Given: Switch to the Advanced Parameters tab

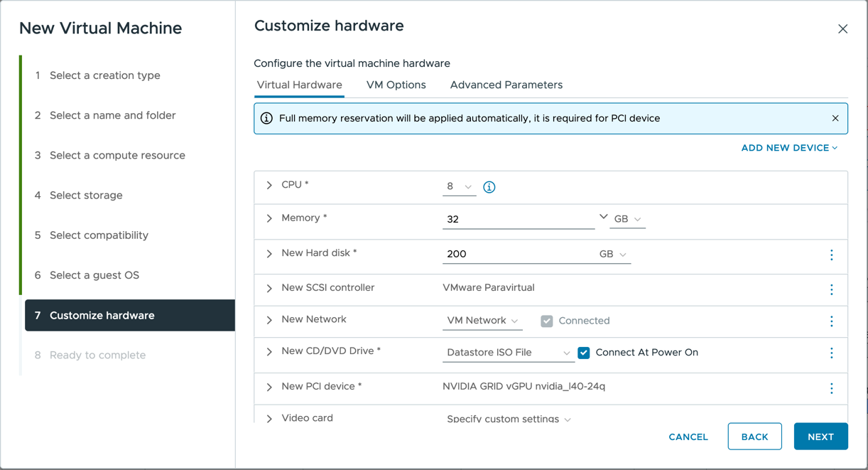Looking at the screenshot, I should pyautogui.click(x=506, y=85).
